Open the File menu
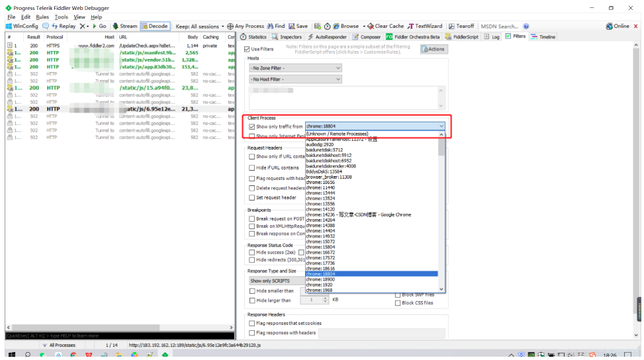The height and width of the screenshot is (360, 644). [11, 17]
